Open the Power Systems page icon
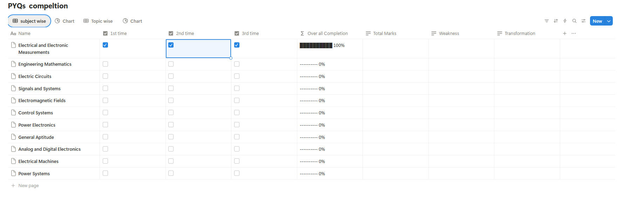 [13, 173]
